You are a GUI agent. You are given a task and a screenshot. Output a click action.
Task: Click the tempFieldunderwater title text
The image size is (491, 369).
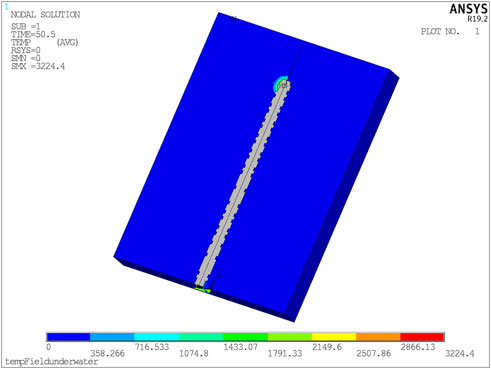pyautogui.click(x=52, y=362)
